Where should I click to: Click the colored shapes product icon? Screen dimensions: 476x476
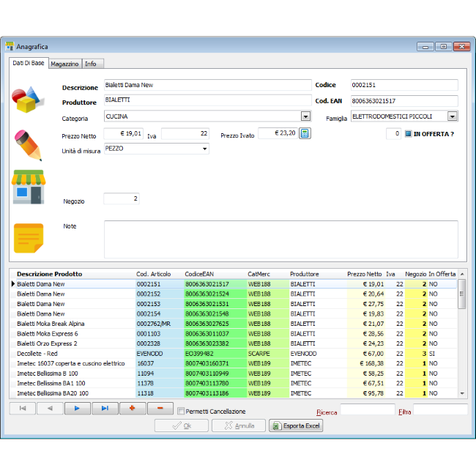[28, 100]
